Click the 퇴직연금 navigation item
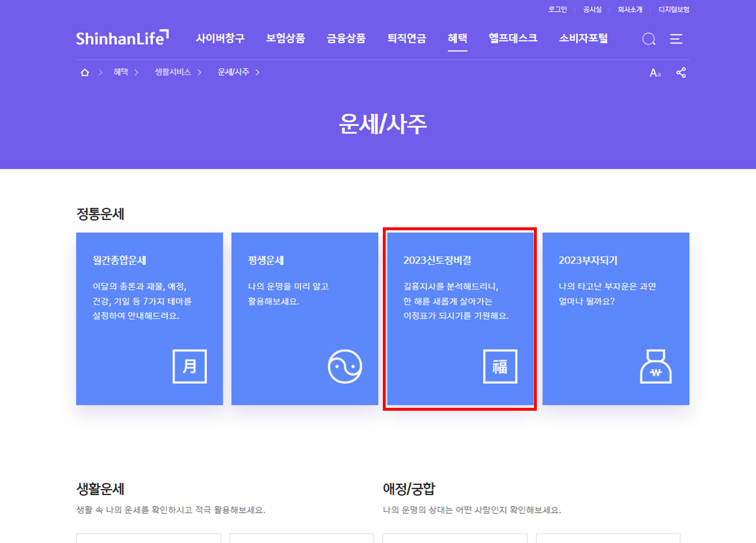The height and width of the screenshot is (543, 756). pyautogui.click(x=406, y=39)
